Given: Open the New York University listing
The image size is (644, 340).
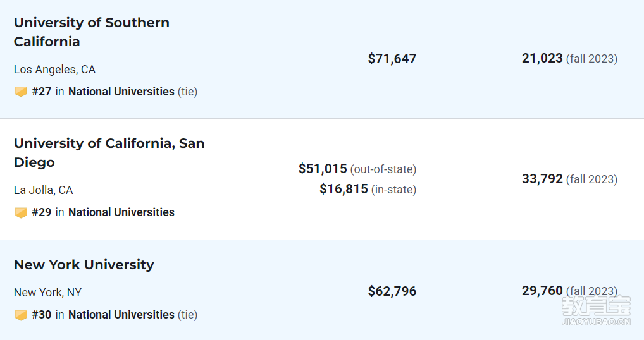Looking at the screenshot, I should [84, 265].
